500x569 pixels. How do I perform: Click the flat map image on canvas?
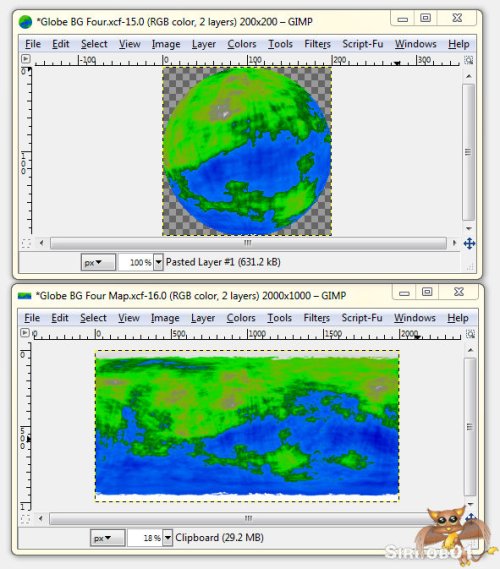(247, 426)
